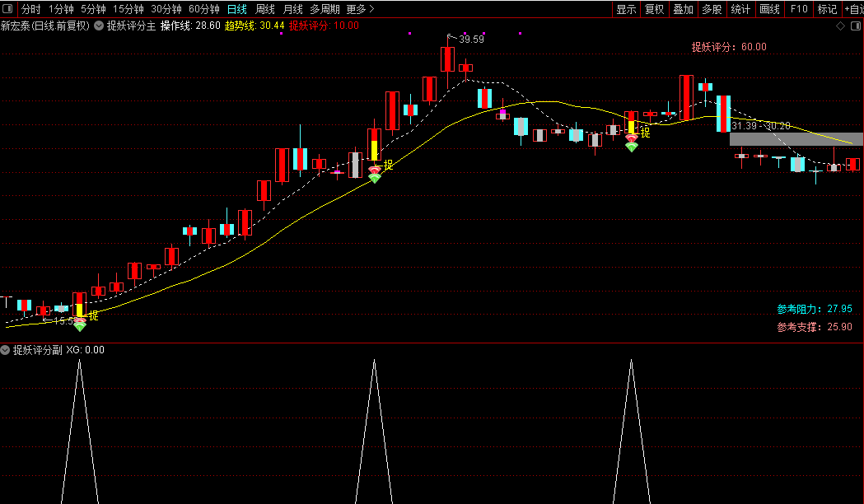Click the second XG signal spike in sub-chart

point(374,432)
